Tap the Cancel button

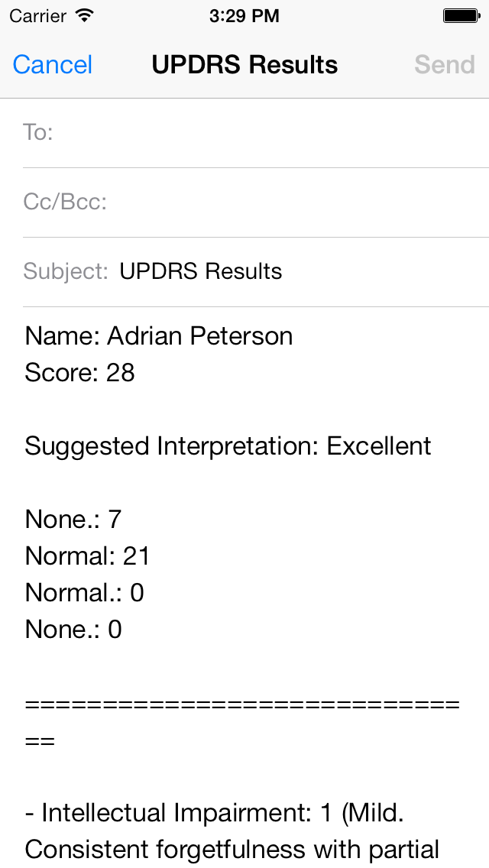53,65
